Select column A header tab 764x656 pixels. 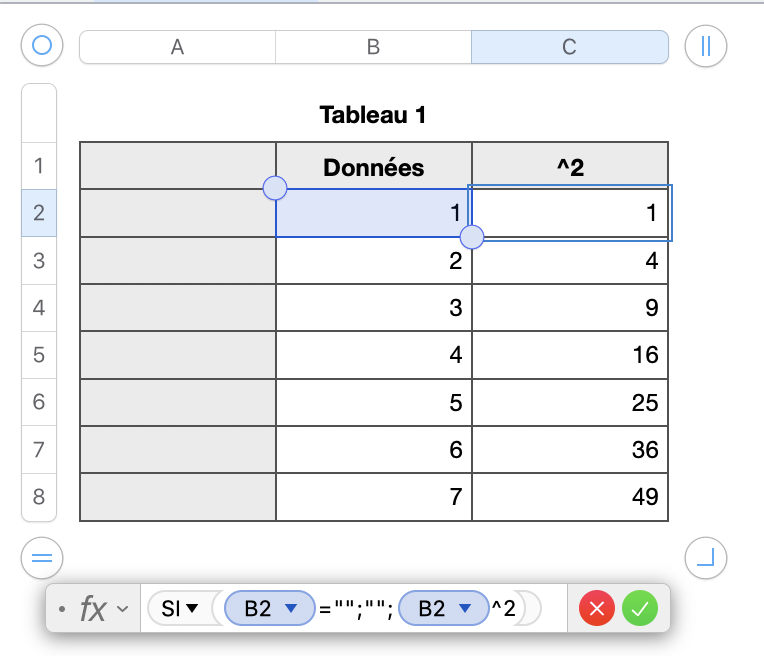[x=177, y=47]
